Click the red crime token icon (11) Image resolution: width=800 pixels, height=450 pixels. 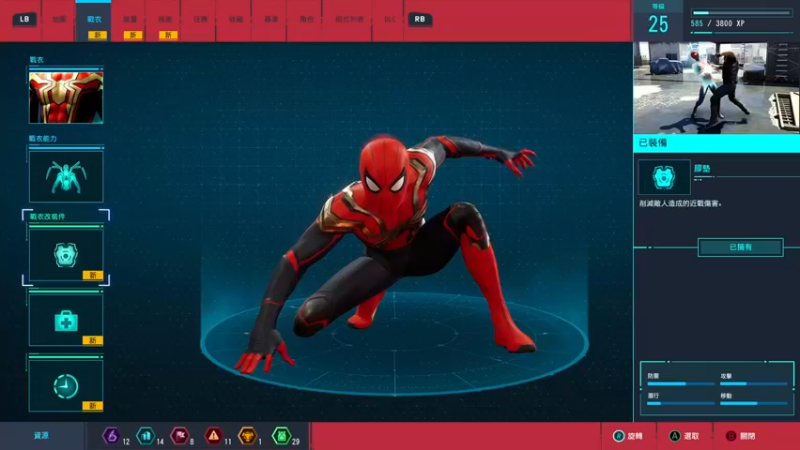(x=214, y=436)
